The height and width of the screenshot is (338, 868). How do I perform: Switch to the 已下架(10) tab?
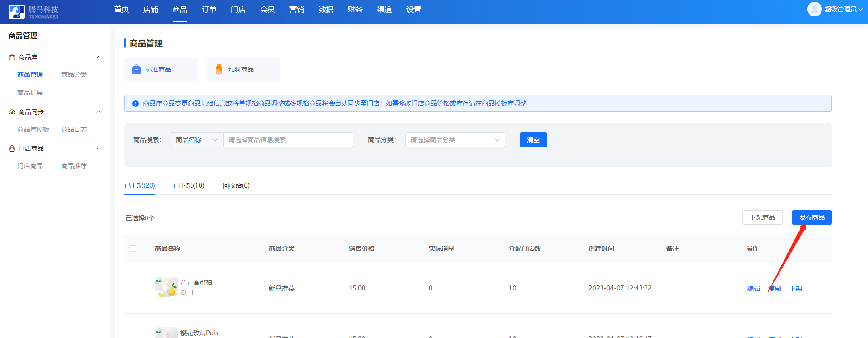(189, 185)
